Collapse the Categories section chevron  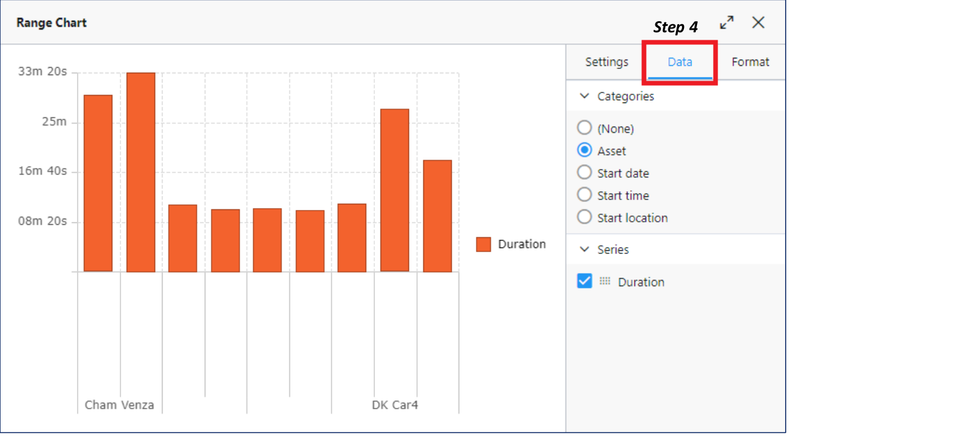click(x=584, y=96)
